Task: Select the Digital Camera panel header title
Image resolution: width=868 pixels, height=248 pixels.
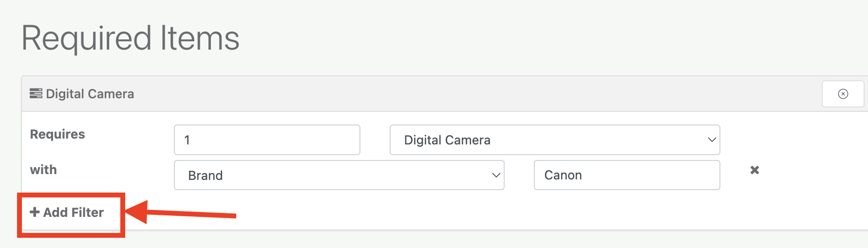Action: (90, 94)
